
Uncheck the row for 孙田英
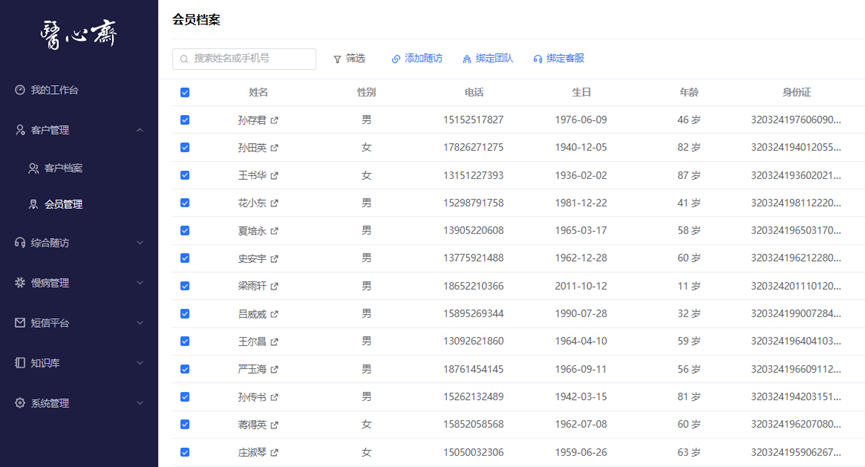185,147
